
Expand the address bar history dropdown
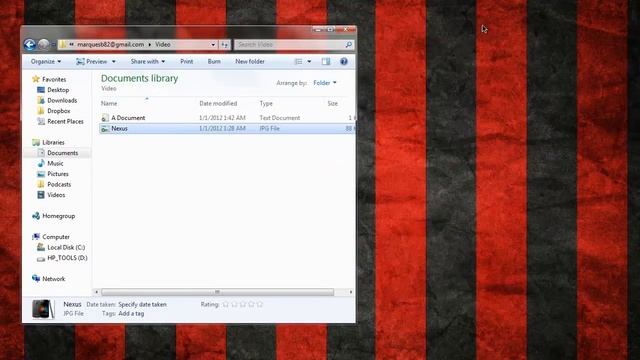click(213, 44)
